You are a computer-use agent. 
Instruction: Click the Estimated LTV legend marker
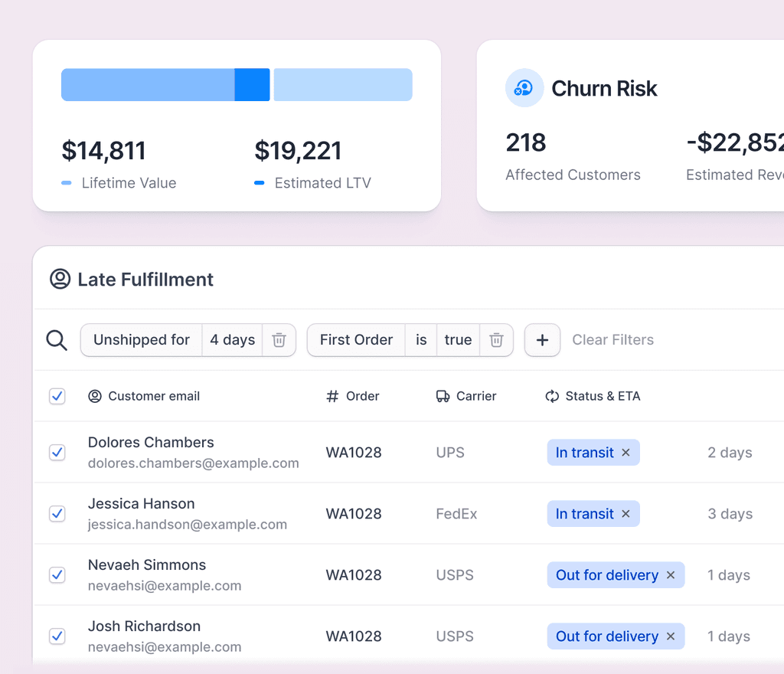[x=259, y=183]
